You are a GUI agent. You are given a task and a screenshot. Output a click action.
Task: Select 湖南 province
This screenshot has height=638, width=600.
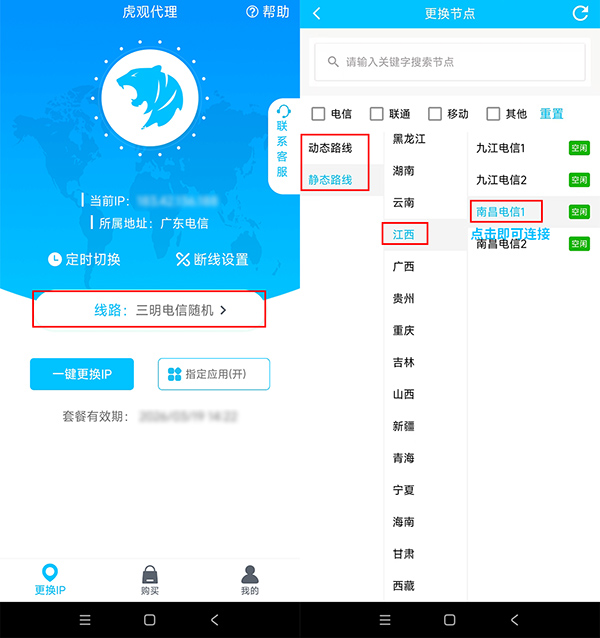[404, 171]
